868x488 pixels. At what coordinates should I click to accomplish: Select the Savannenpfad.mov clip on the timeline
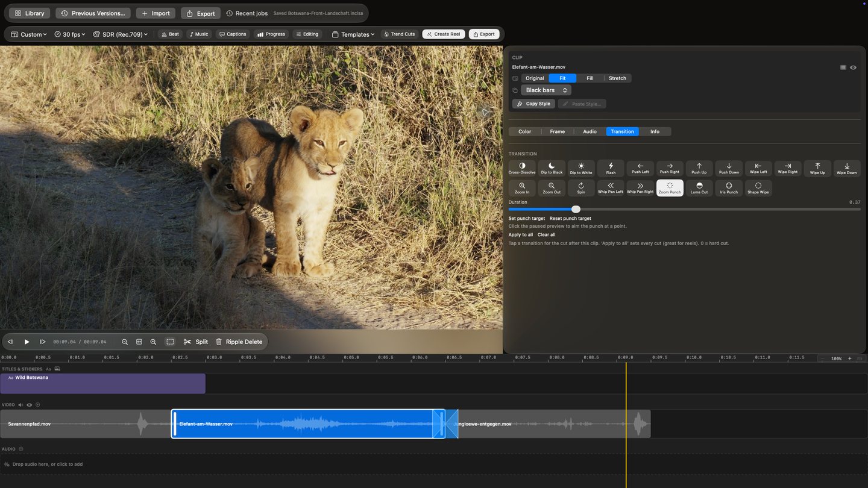coord(86,424)
